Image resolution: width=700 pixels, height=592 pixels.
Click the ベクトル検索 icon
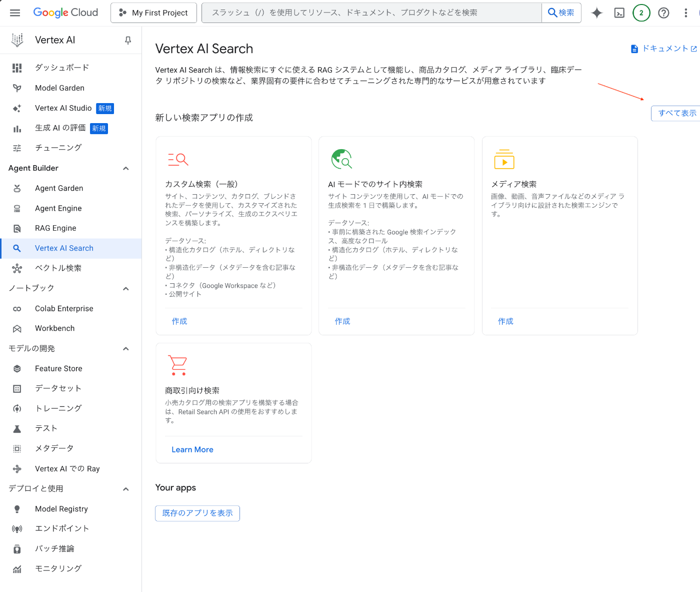(x=17, y=269)
